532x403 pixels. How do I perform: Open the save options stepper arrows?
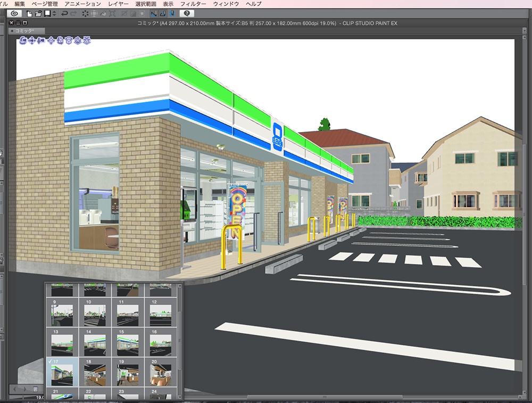click(x=54, y=14)
